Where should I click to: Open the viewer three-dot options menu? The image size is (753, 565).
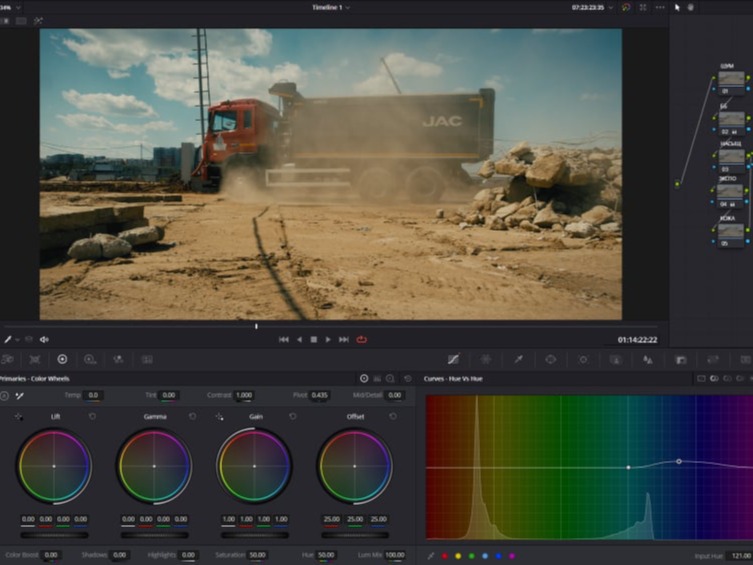pyautogui.click(x=660, y=7)
